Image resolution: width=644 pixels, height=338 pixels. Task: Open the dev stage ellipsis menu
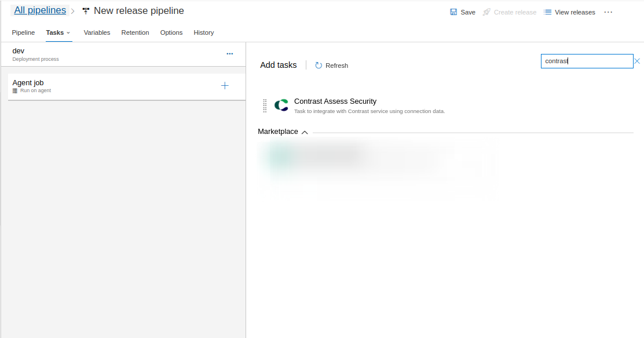(x=230, y=54)
